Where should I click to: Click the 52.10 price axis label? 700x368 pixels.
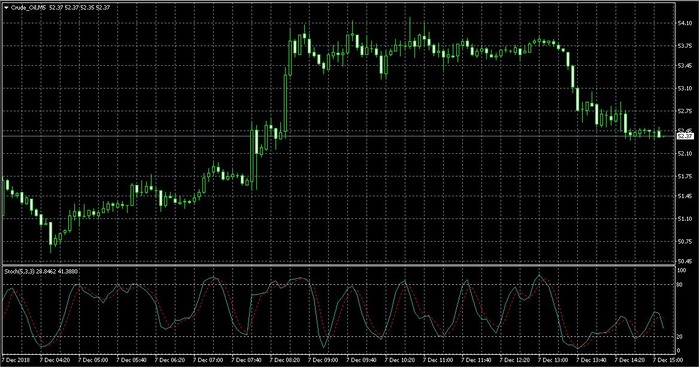click(685, 154)
